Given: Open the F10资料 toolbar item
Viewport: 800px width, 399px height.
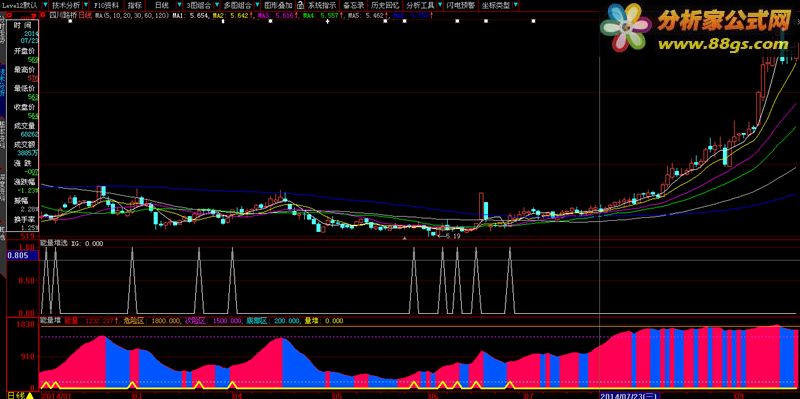Looking at the screenshot, I should (106, 5).
